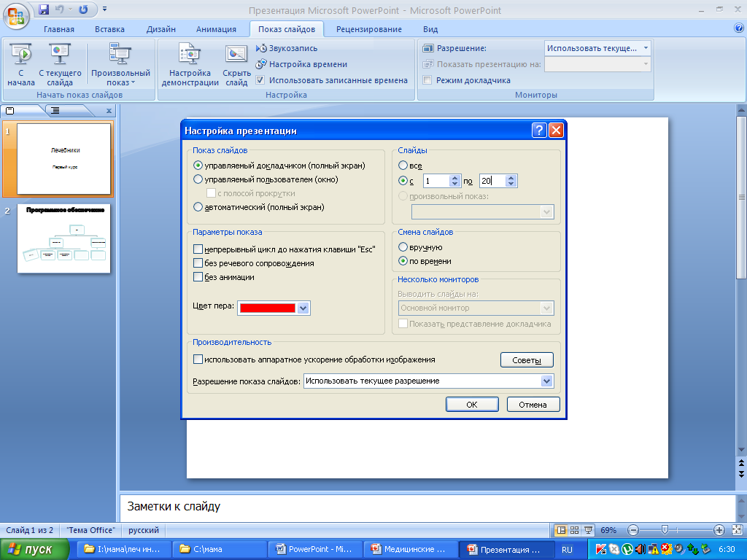The width and height of the screenshot is (747, 560).
Task: Enable Режим докладчика checkbox
Action: [x=427, y=80]
